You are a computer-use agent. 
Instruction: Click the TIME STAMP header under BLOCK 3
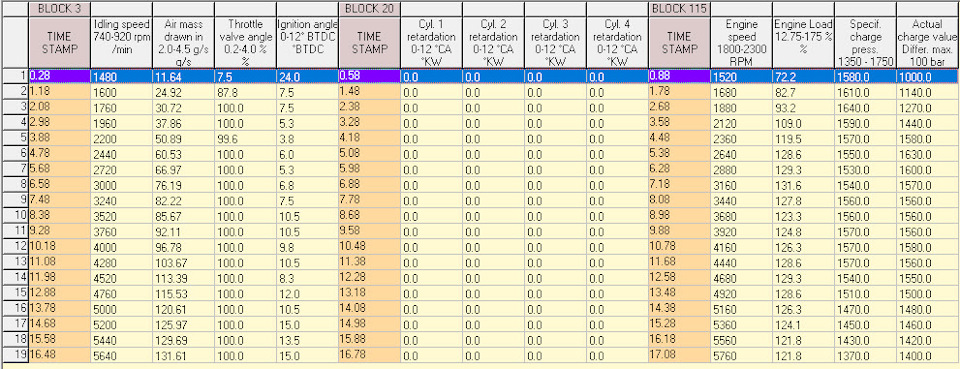59,42
